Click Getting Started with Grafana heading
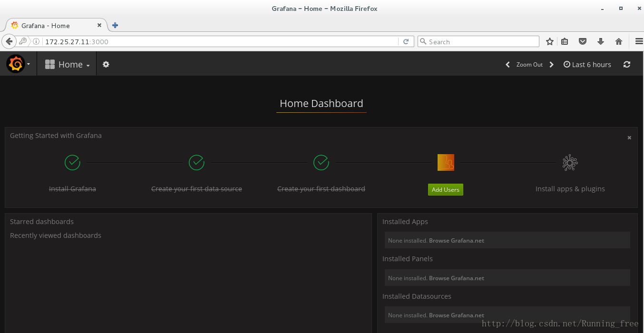Viewport: 644px width, 333px height. [x=56, y=135]
